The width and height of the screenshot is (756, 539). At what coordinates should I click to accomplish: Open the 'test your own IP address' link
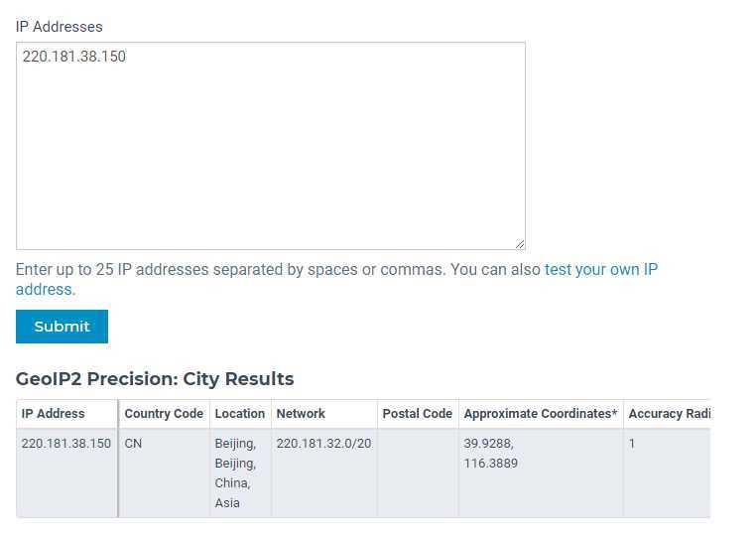(600, 270)
